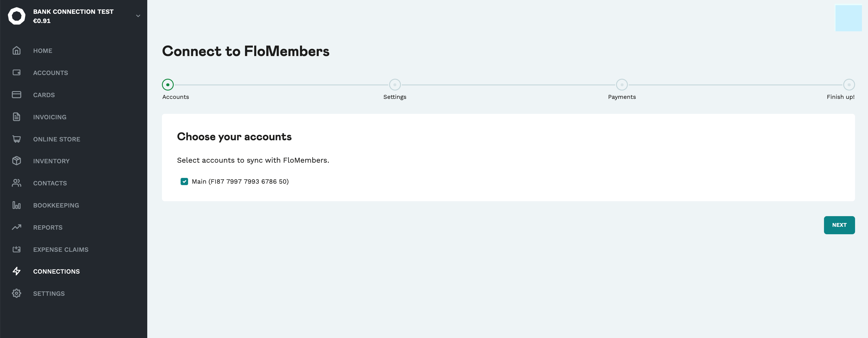Viewport: 868px width, 338px height.
Task: Click the Bookkeeping bar chart icon
Action: pos(16,205)
